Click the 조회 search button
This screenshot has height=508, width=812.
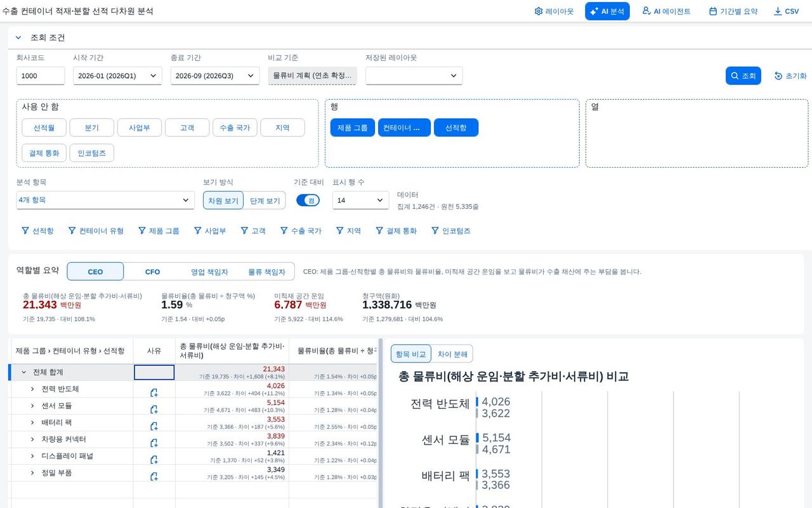(743, 76)
